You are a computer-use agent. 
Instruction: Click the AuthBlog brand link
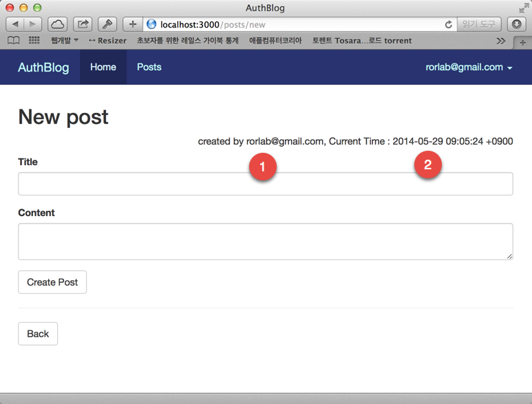[x=43, y=67]
